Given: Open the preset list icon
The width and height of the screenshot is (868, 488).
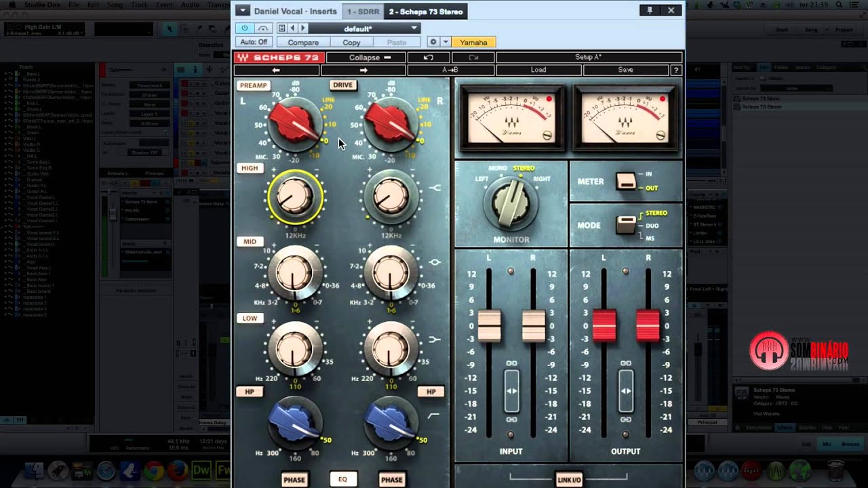Looking at the screenshot, I should [x=282, y=28].
